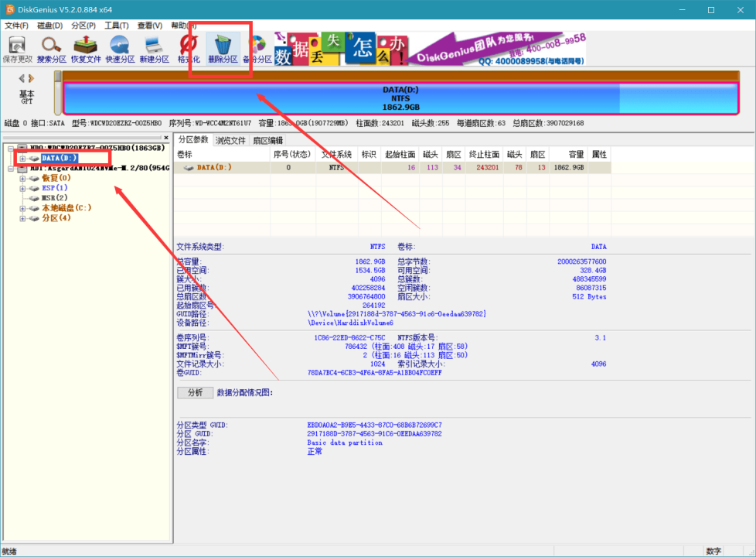The width and height of the screenshot is (756, 557).
Task: Select 恢复(0) partition in the tree
Action: click(x=56, y=178)
